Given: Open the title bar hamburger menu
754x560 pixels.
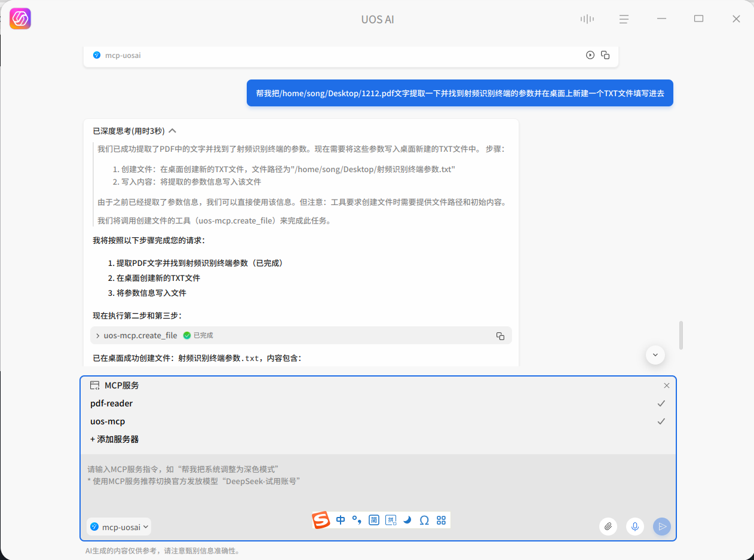Looking at the screenshot, I should click(624, 19).
